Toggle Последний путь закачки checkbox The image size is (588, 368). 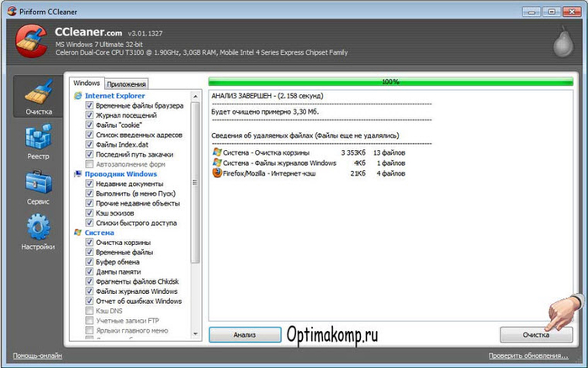[89, 154]
